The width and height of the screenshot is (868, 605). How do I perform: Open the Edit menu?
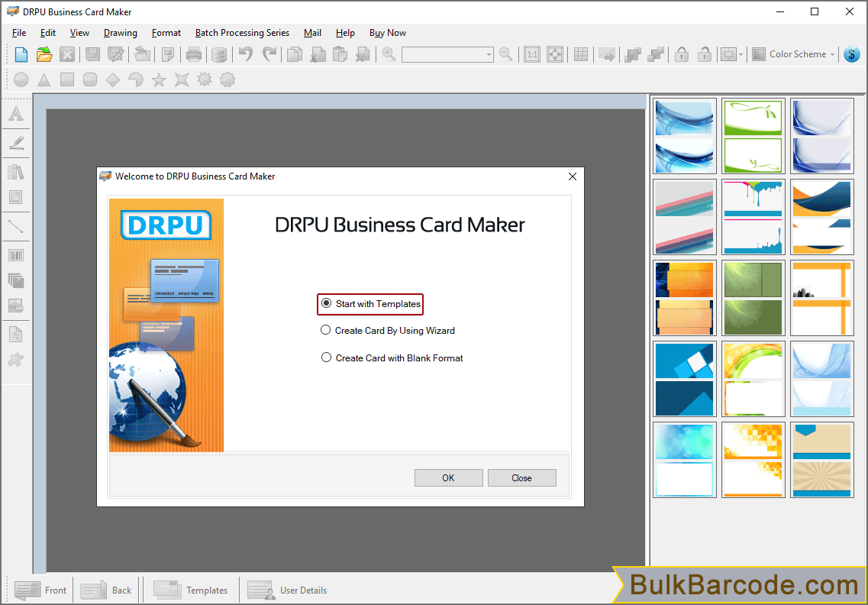click(x=48, y=34)
